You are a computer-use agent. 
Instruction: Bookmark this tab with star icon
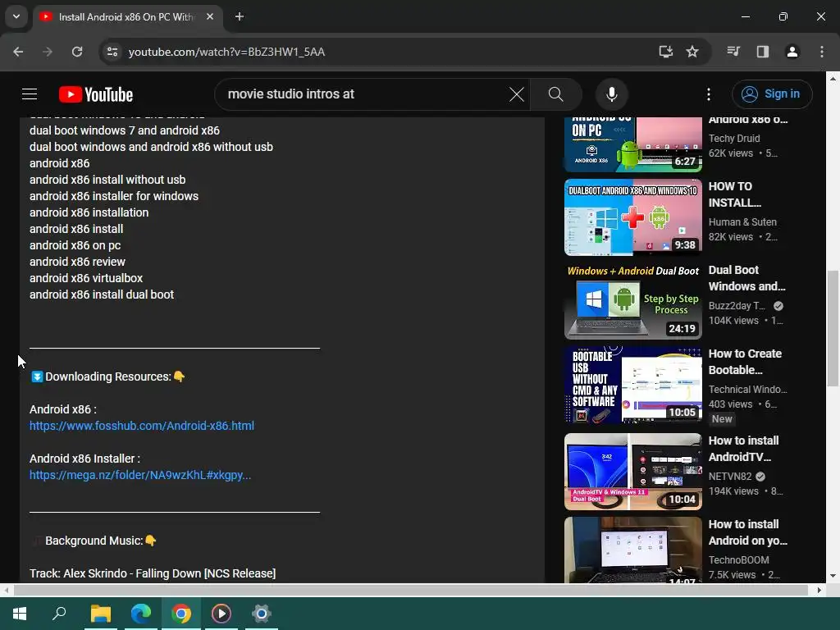pyautogui.click(x=692, y=52)
